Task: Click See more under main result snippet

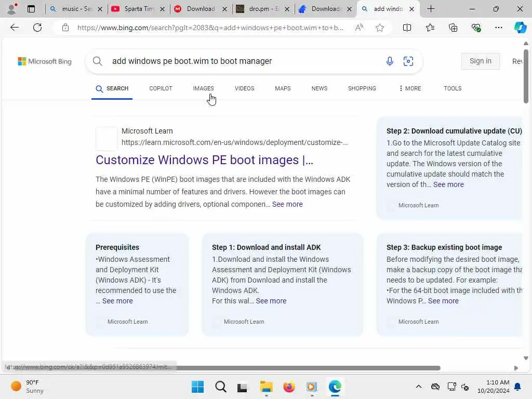Action: point(287,204)
